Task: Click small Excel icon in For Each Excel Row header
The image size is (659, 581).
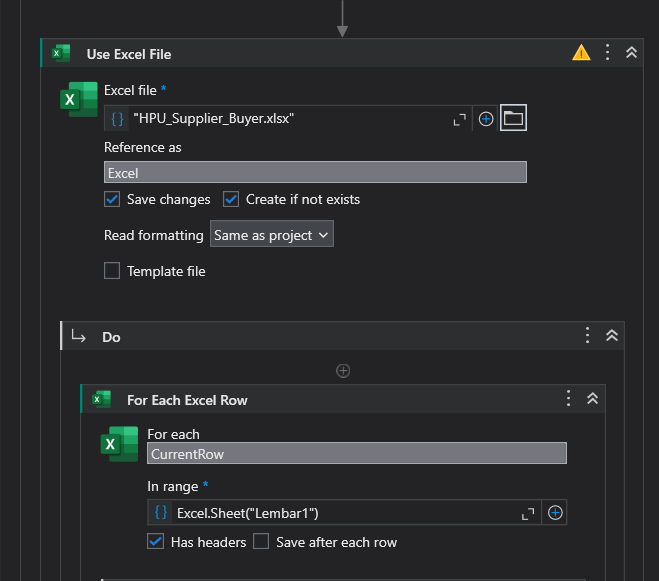Action: point(102,399)
